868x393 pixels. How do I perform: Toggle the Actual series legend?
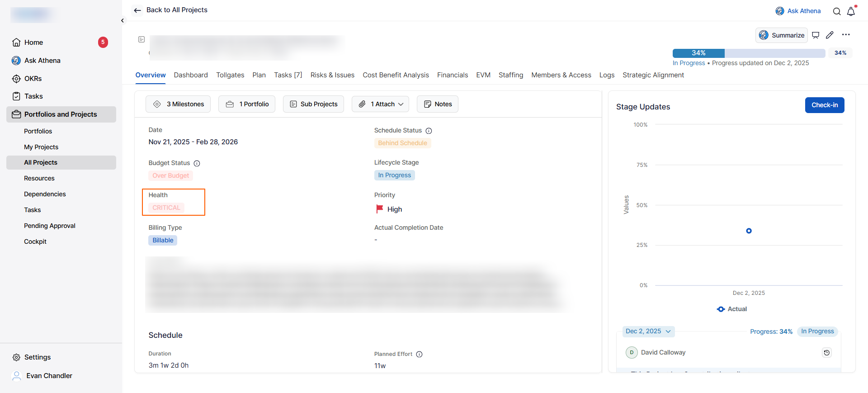click(x=732, y=309)
